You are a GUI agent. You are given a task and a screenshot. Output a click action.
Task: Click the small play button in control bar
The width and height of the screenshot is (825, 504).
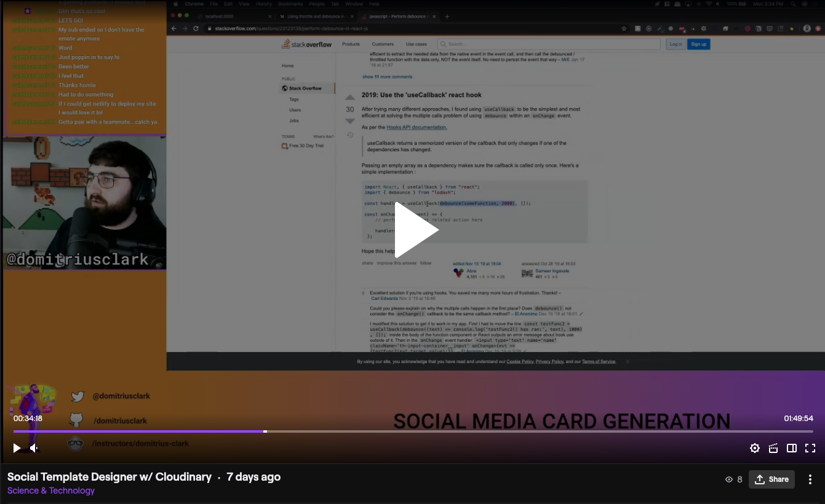(x=17, y=448)
